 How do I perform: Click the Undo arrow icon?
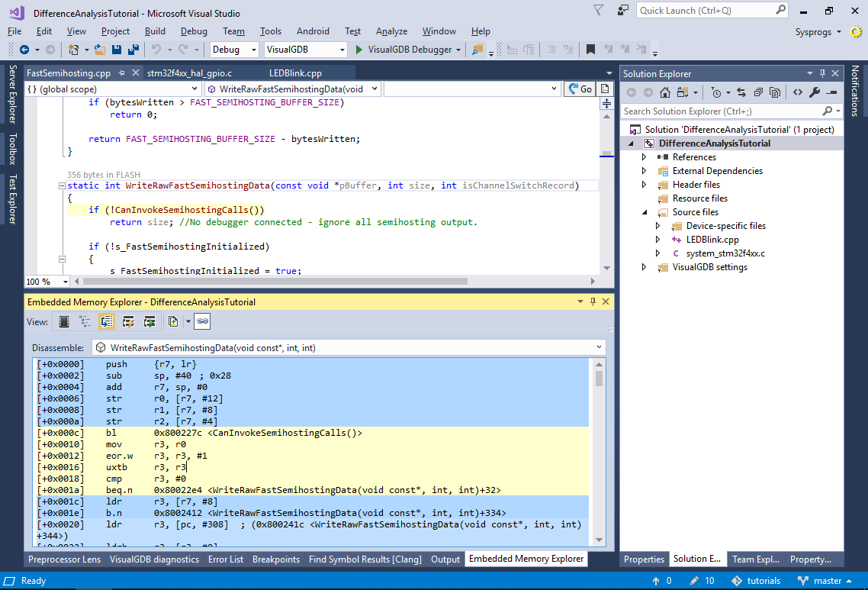tap(156, 50)
